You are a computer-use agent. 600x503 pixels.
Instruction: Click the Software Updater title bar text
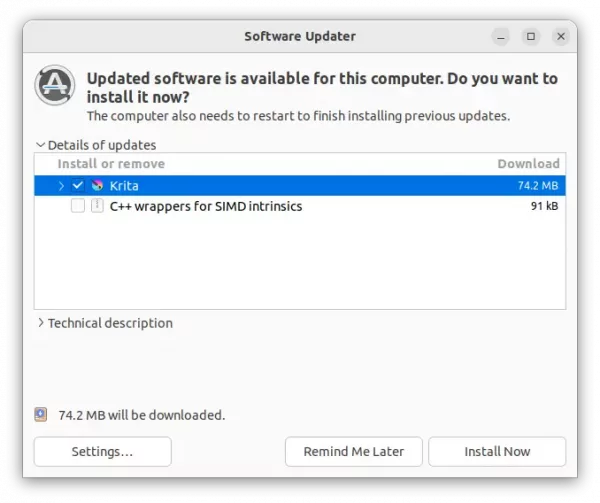pos(299,37)
